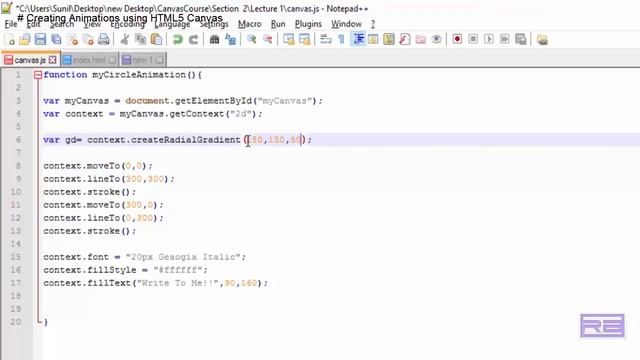Viewport: 640px width, 360px height.
Task: Stop macro recording square icon
Action: (473, 39)
